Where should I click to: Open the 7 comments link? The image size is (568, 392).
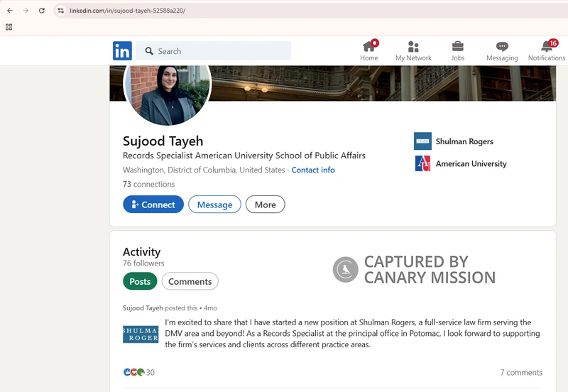[x=521, y=372]
